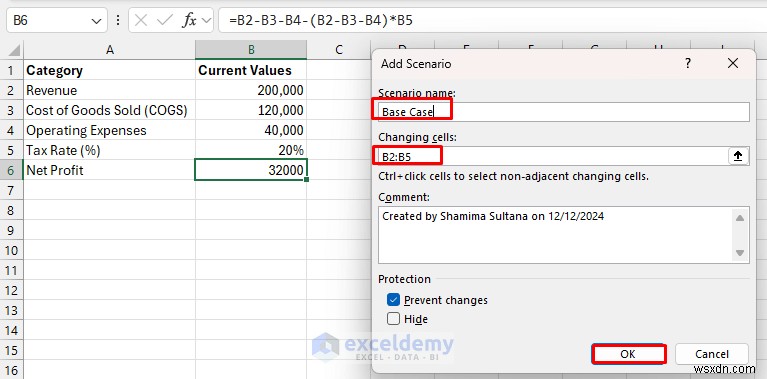Image resolution: width=767 pixels, height=379 pixels.
Task: Select the 20% value cell
Action: pos(251,151)
